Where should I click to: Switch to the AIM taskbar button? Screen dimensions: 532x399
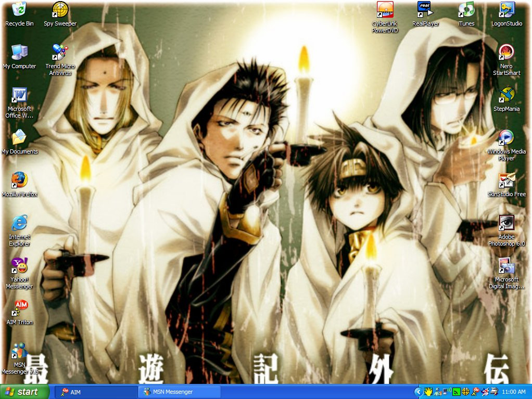(x=96, y=392)
